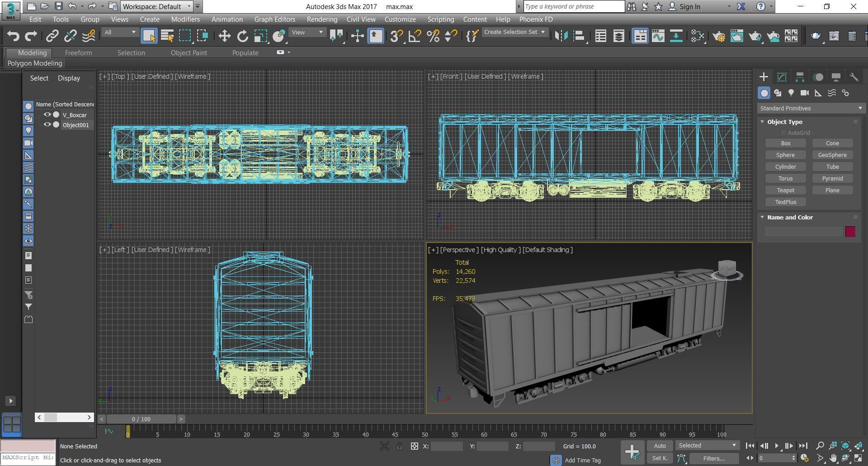The height and width of the screenshot is (466, 868).
Task: Open the Graph Editors menu
Action: (274, 19)
